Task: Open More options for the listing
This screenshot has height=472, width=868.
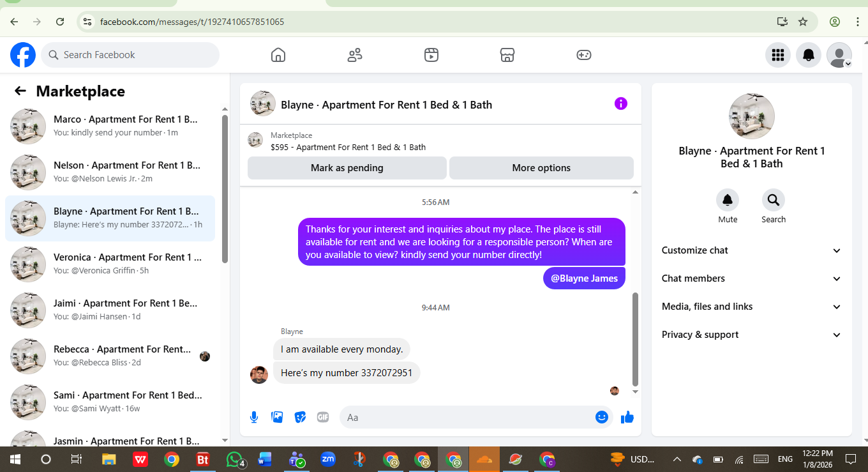Action: point(541,168)
